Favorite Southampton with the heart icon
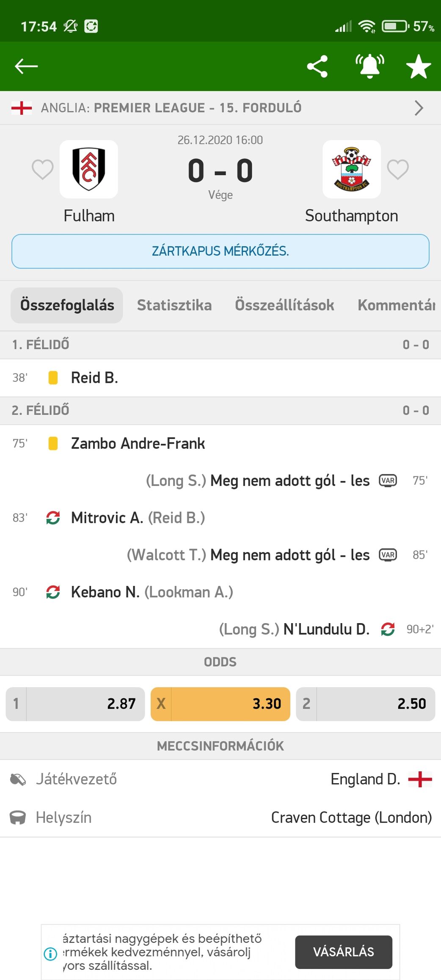Viewport: 441px width, 980px height. pyautogui.click(x=398, y=169)
